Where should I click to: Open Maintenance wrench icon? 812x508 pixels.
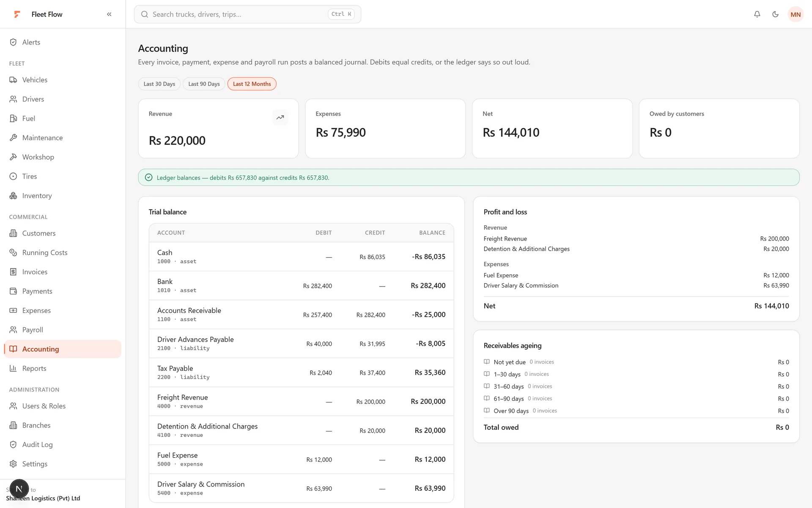[x=14, y=138]
